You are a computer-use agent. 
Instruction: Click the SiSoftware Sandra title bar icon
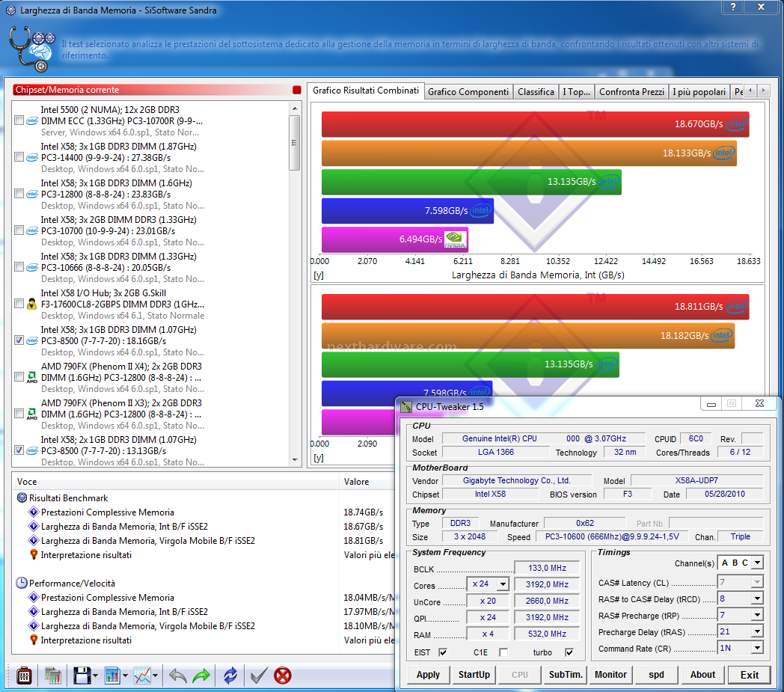click(10, 10)
